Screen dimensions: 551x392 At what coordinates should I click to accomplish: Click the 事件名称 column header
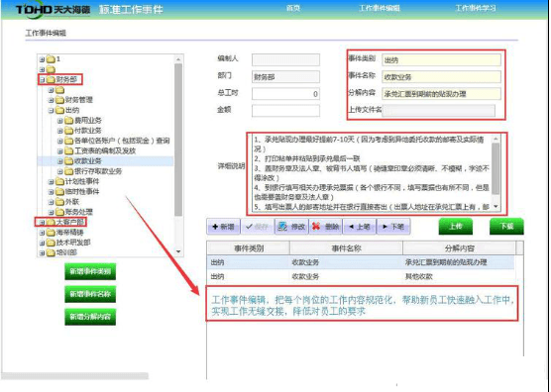346,248
